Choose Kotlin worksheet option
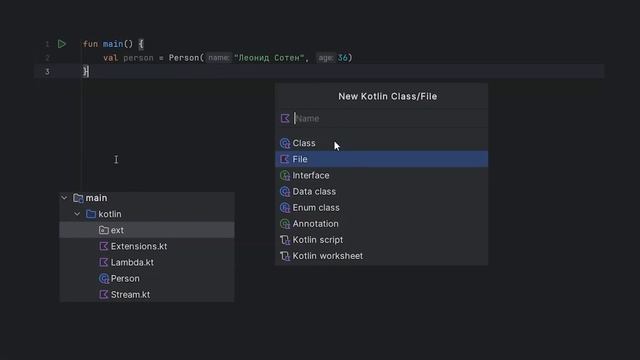 381,256
